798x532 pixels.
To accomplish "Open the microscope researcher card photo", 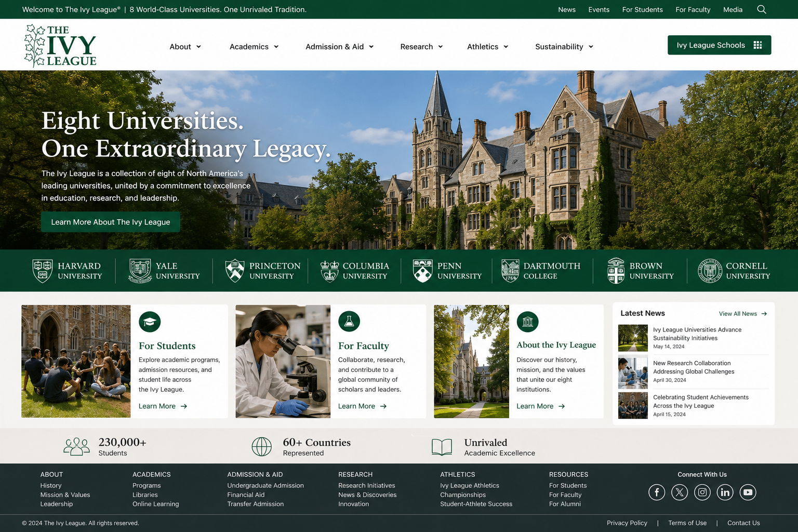I will 283,361.
